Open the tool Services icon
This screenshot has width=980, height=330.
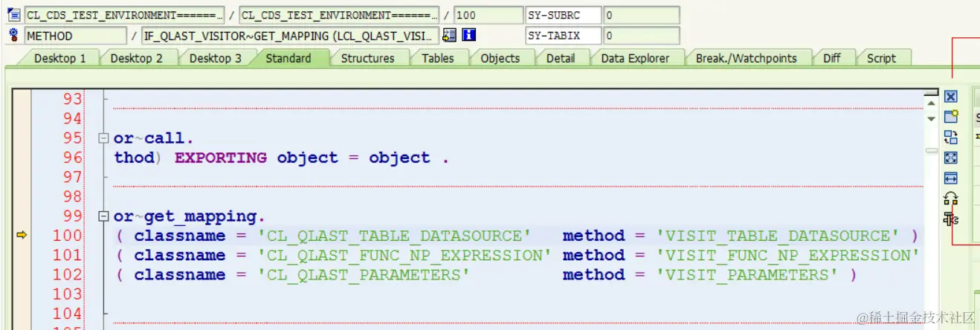click(950, 219)
